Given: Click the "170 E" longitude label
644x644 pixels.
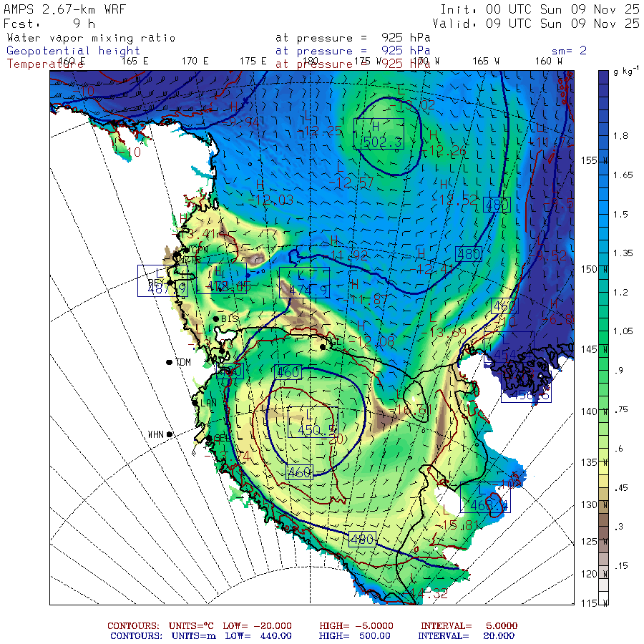Looking at the screenshot, I should point(195,62).
